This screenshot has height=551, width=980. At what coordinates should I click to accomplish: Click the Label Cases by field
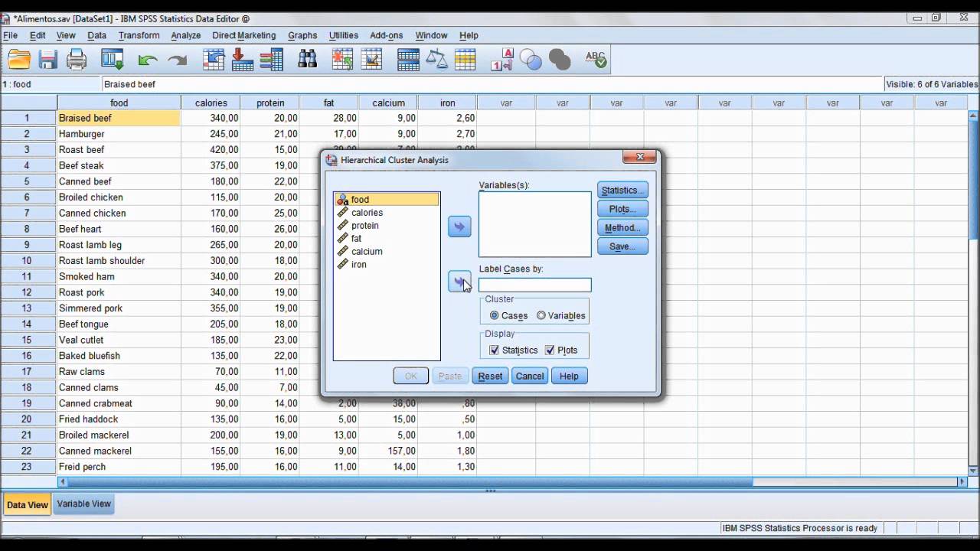535,285
